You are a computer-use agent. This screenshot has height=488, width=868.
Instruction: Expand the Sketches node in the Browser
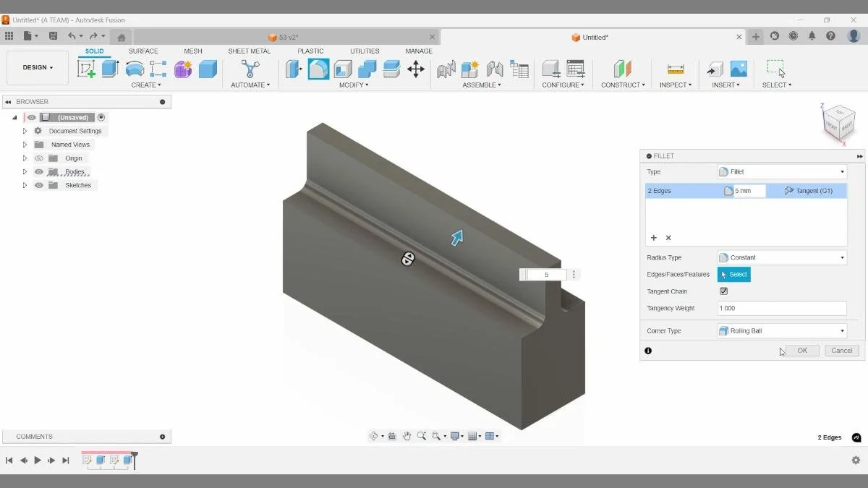pos(24,185)
